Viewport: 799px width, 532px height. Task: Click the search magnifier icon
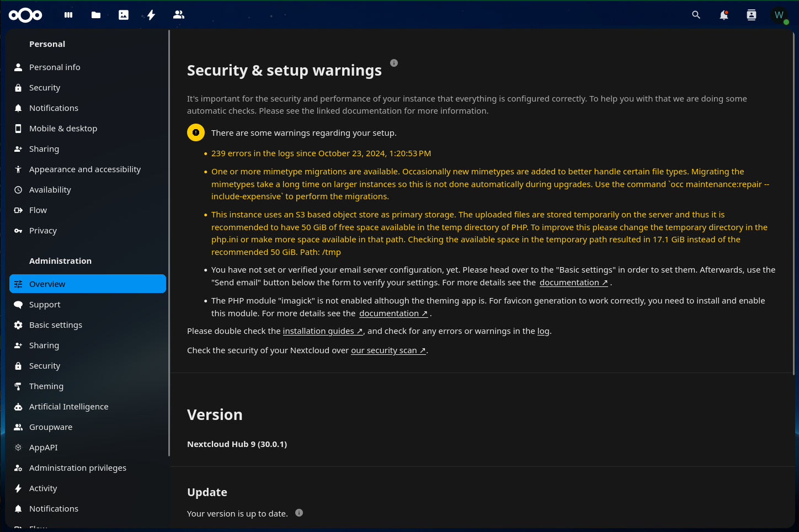click(x=696, y=15)
